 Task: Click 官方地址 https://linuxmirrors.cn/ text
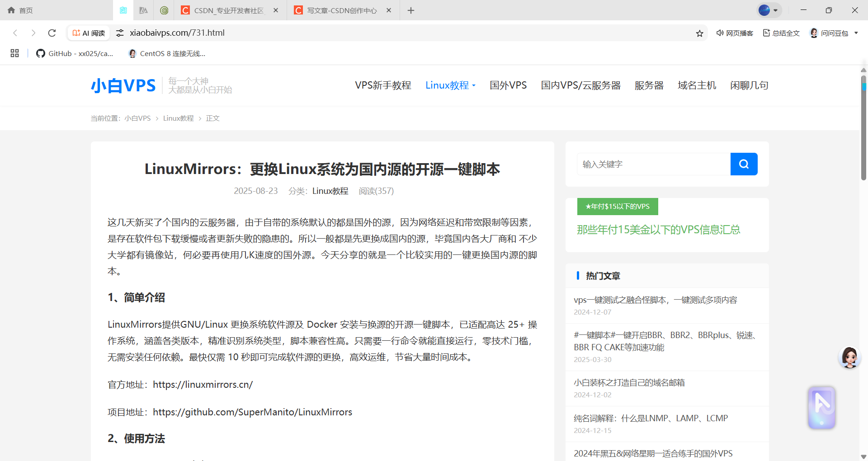[x=180, y=385]
